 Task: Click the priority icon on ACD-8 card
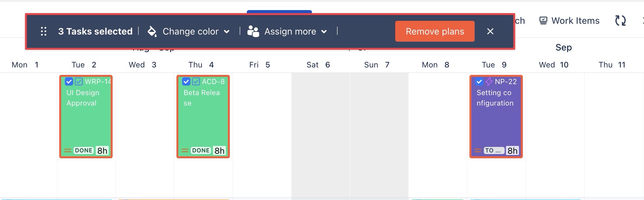pos(185,150)
